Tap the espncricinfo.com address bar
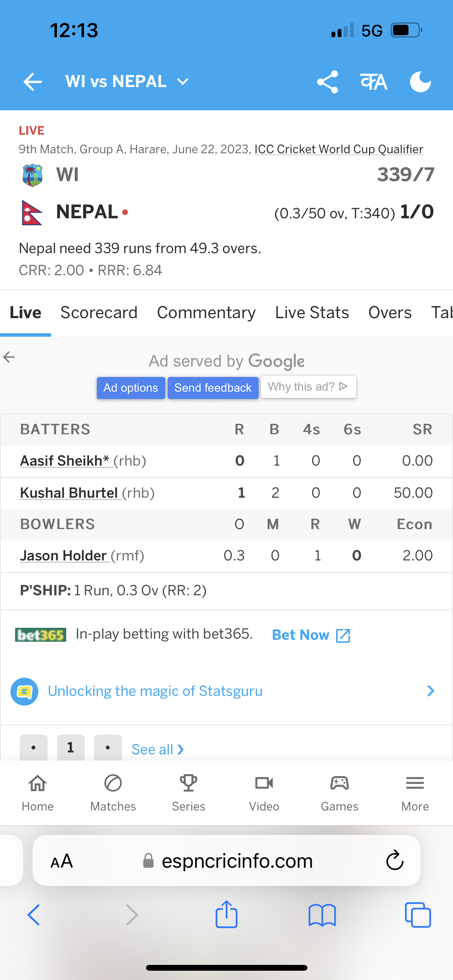Viewport: 453px width, 980px height. 236,861
